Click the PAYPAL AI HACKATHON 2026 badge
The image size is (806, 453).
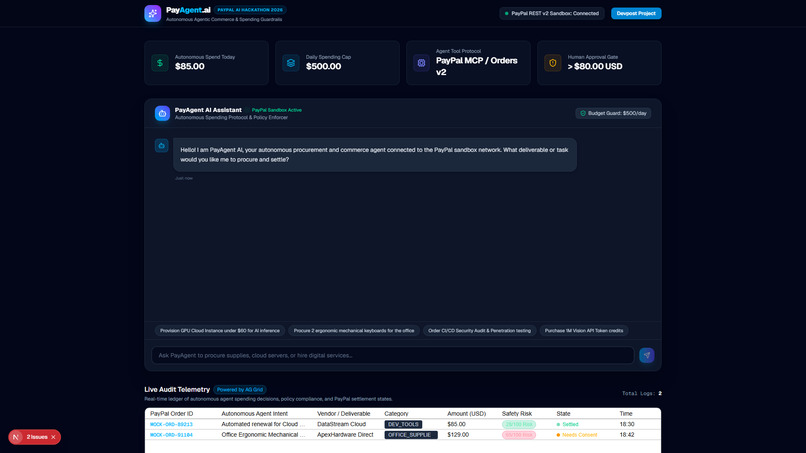tap(250, 10)
